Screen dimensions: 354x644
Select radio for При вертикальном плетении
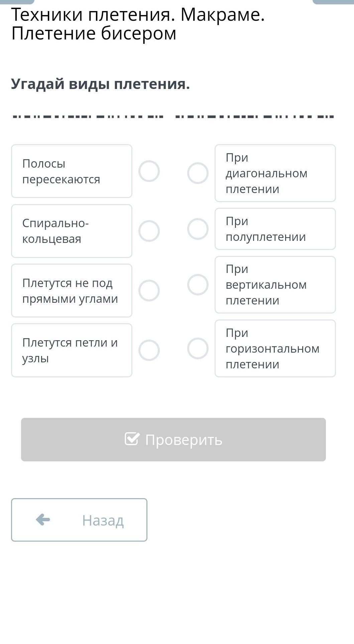tap(198, 285)
